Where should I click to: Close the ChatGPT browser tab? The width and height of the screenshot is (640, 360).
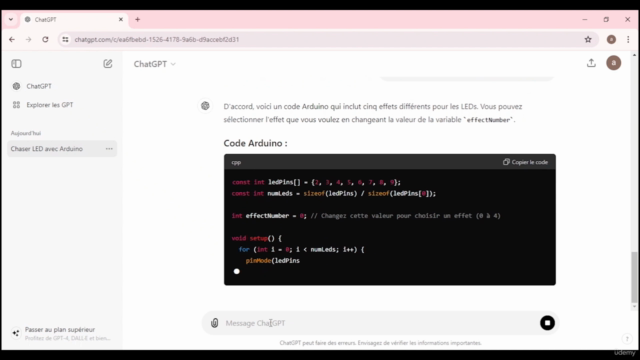click(x=121, y=19)
